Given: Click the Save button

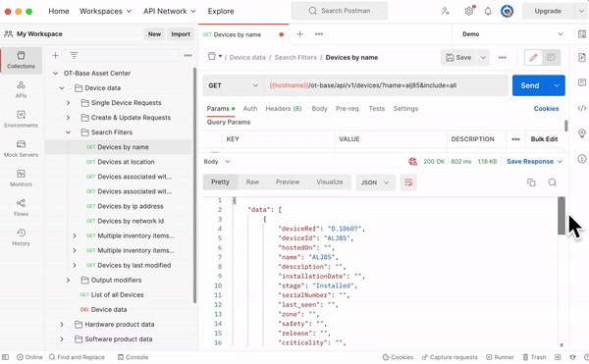Looking at the screenshot, I should click(458, 58).
